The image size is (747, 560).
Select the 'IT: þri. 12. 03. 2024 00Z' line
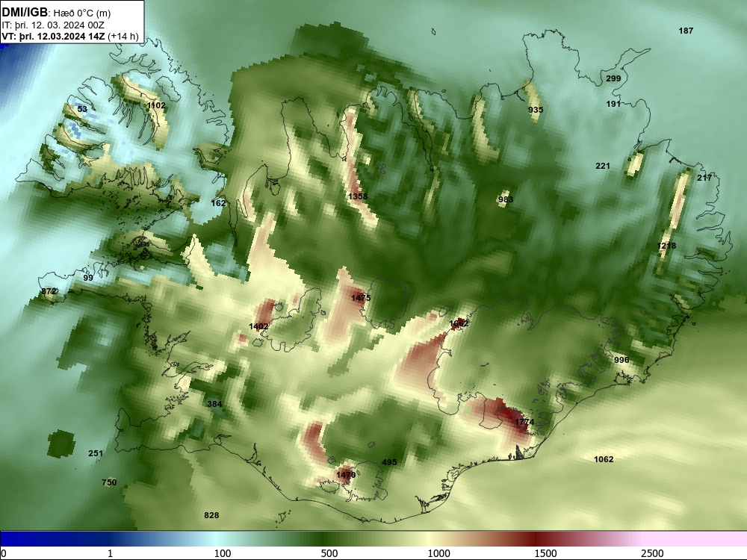coord(53,25)
